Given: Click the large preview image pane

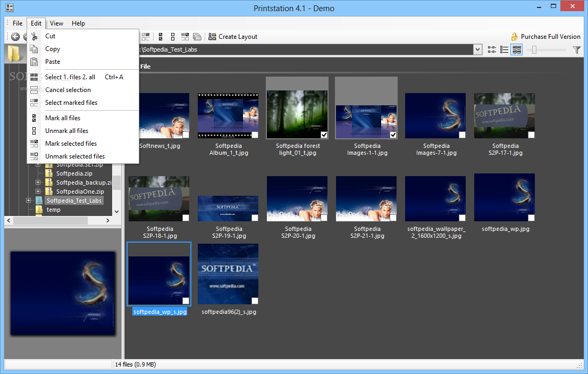Looking at the screenshot, I should click(x=63, y=293).
